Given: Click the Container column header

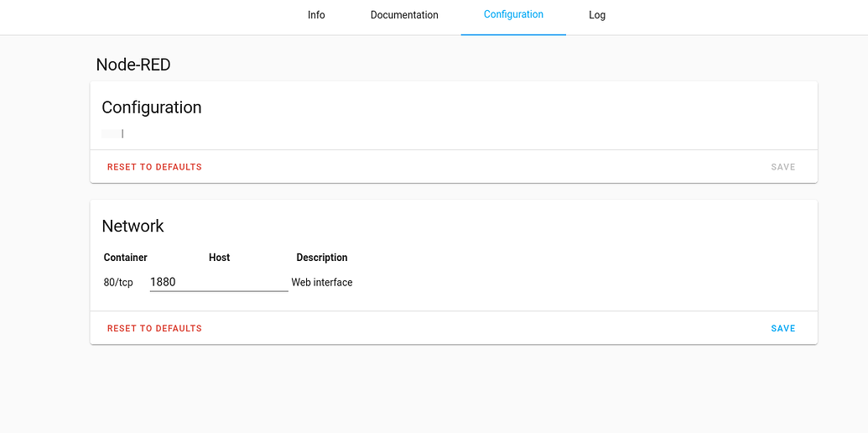Looking at the screenshot, I should pyautogui.click(x=126, y=258).
